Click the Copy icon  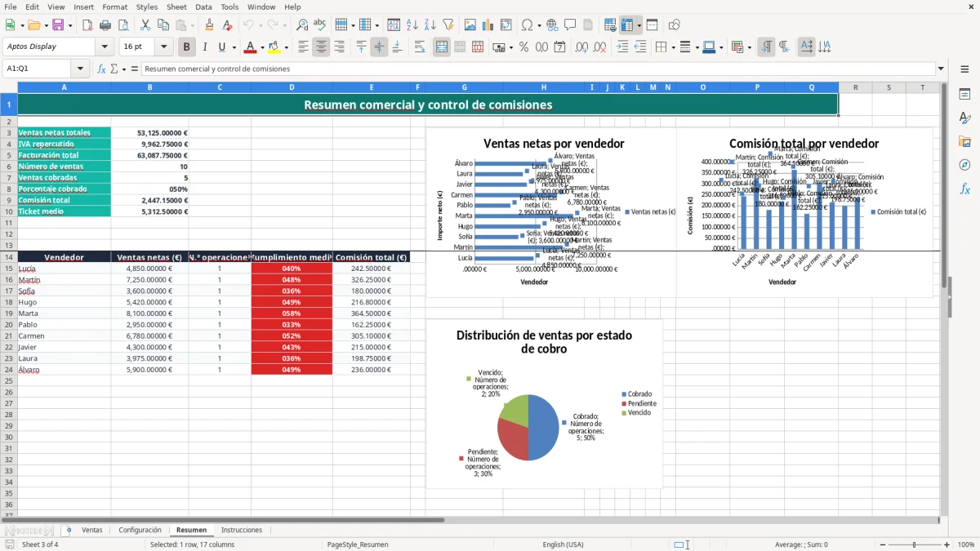(x=163, y=25)
